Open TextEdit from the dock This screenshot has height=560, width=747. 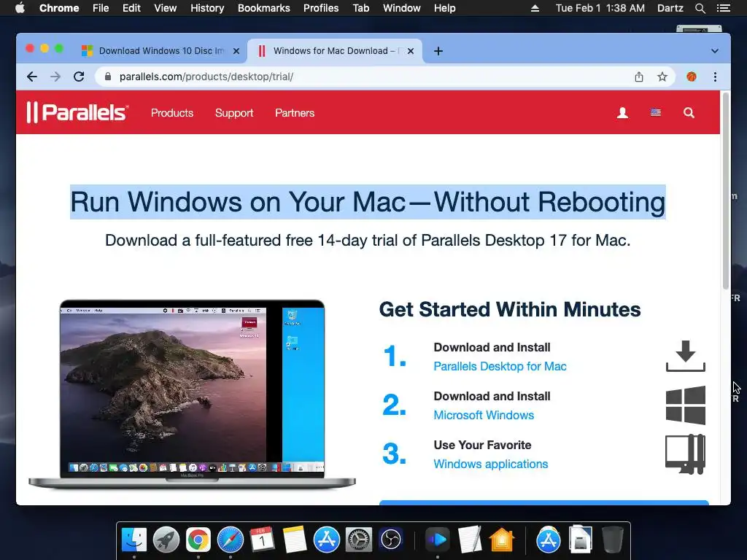click(470, 540)
